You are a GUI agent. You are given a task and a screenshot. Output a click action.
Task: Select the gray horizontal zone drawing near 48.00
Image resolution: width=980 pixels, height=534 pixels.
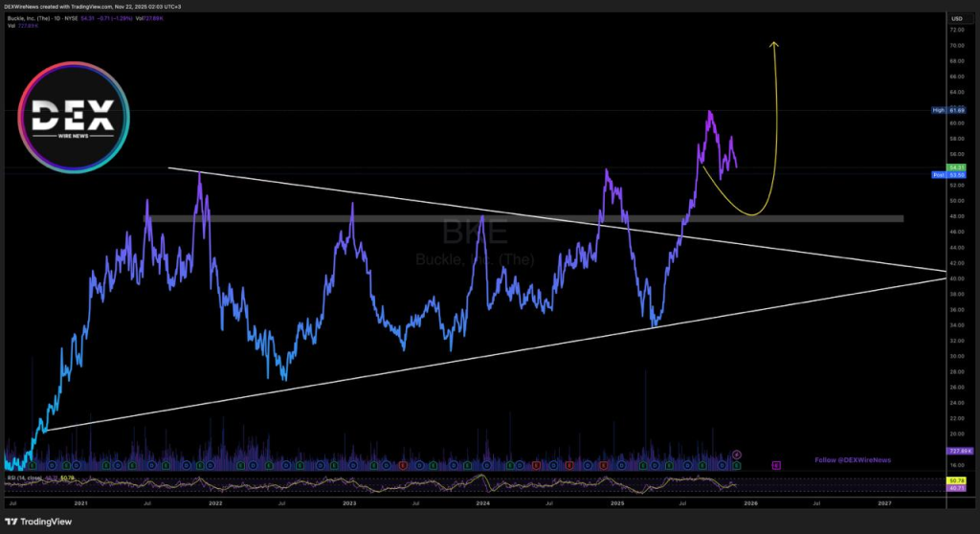[x=523, y=219]
